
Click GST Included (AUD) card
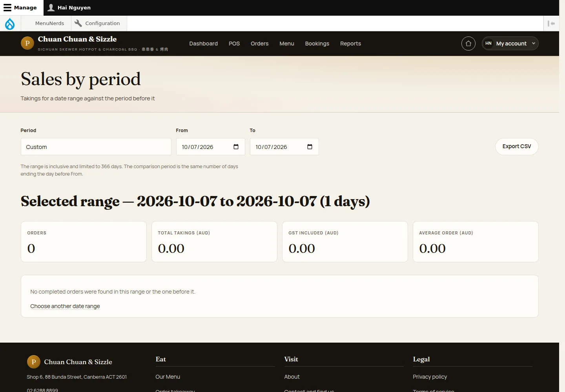pos(345,242)
